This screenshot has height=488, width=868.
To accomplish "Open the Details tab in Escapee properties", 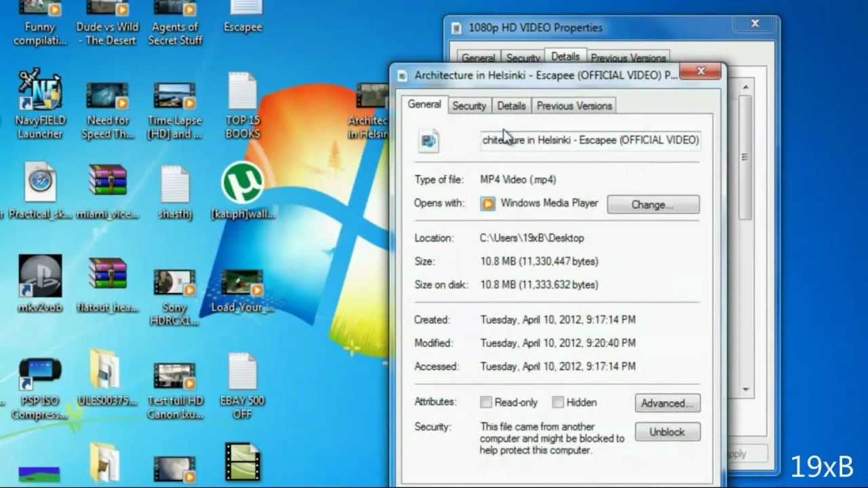I will [511, 106].
